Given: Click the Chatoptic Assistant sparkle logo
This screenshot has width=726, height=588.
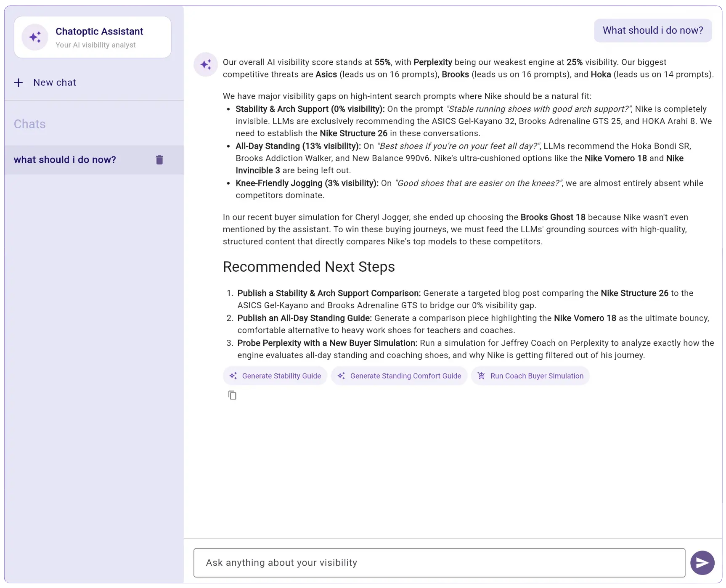Looking at the screenshot, I should (35, 37).
